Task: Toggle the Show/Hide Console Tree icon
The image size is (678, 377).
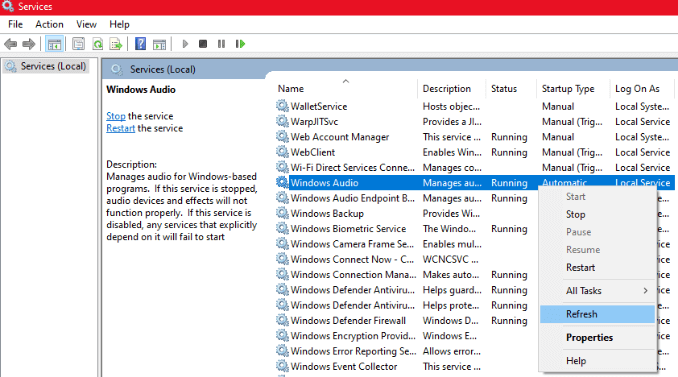Action: pyautogui.click(x=54, y=44)
